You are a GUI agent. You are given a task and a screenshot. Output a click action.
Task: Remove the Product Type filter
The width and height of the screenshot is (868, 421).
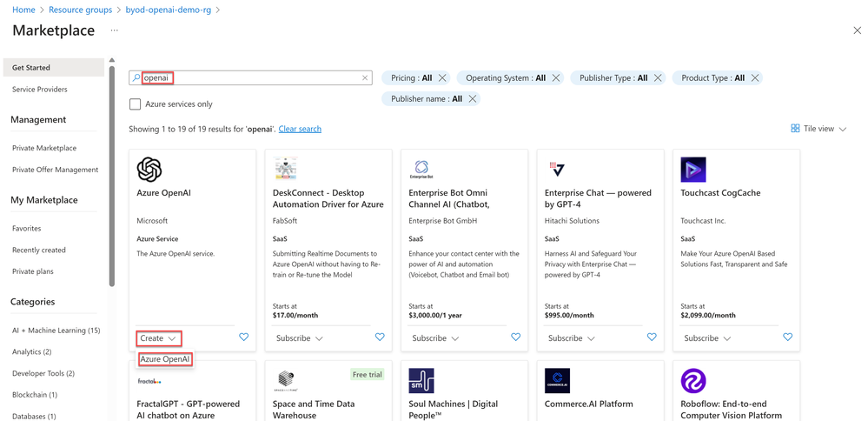click(754, 78)
